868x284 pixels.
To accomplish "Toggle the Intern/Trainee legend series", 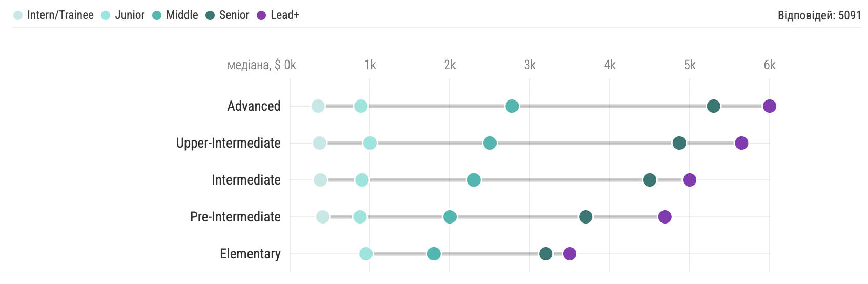I will [54, 15].
